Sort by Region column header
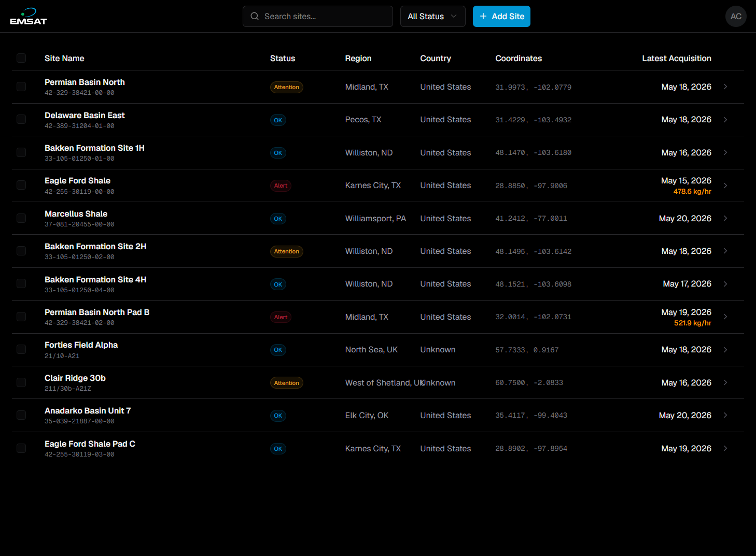This screenshot has height=556, width=756. tap(358, 58)
